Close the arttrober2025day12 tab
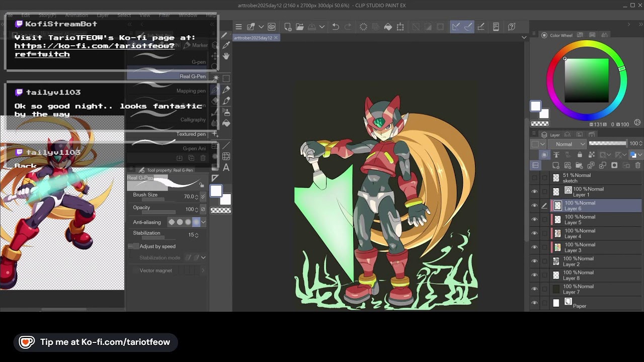 pyautogui.click(x=276, y=38)
